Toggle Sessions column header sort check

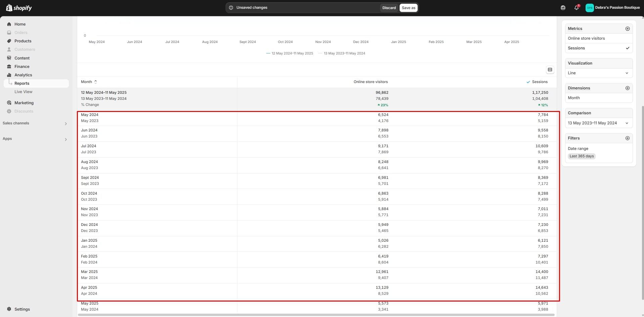528,82
